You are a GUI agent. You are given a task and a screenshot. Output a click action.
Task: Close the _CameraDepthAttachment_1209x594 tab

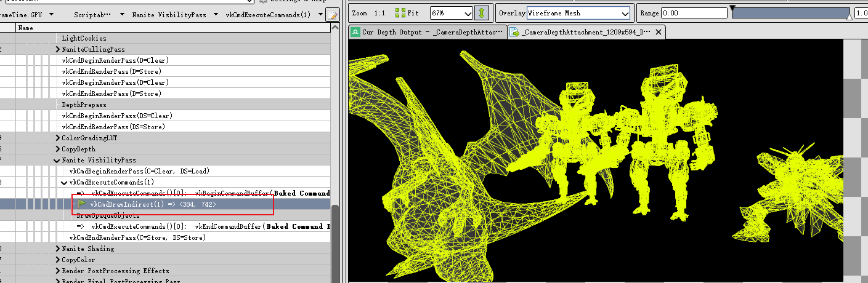658,32
